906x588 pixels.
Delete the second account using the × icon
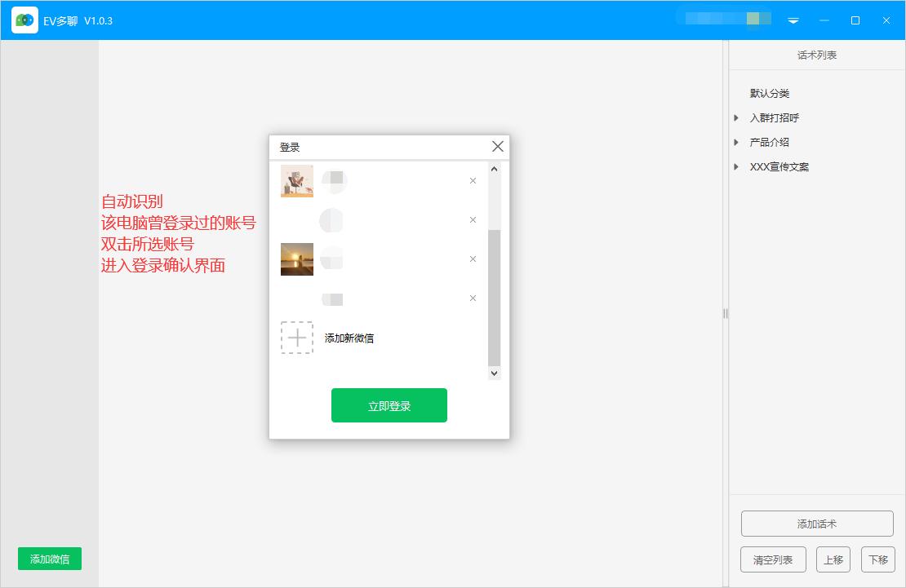473,219
